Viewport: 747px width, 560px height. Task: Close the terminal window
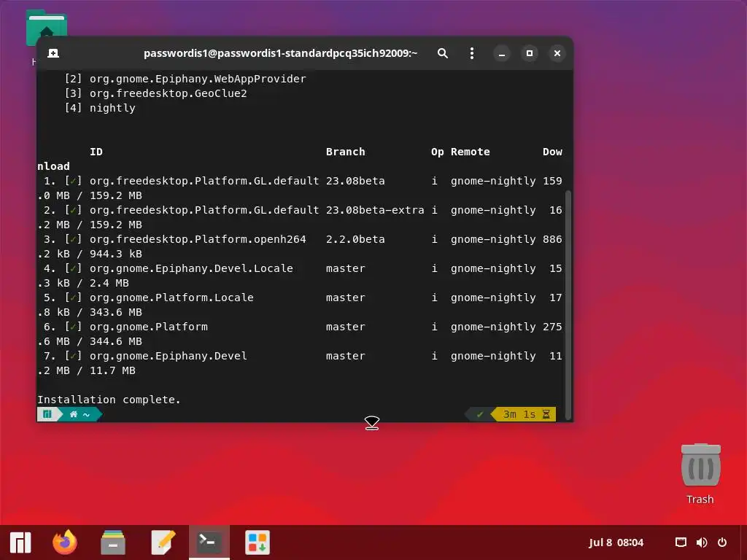tap(557, 53)
